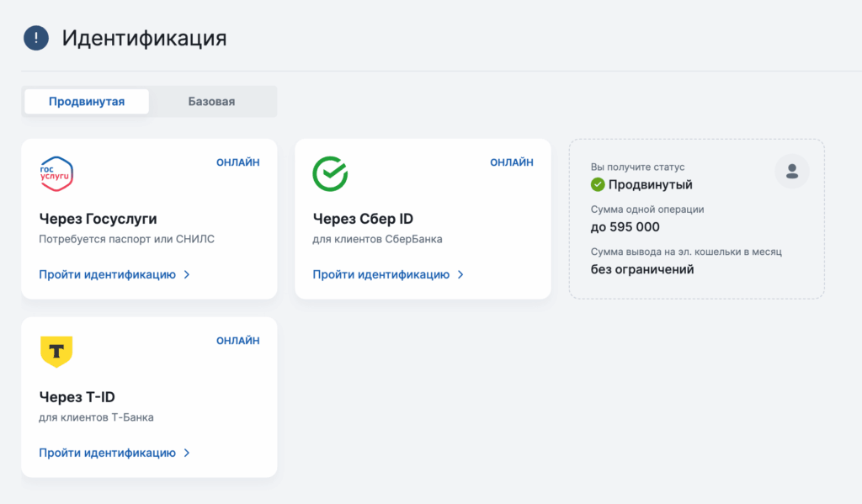Click 'для клиентов Т-Банка' text

click(96, 417)
